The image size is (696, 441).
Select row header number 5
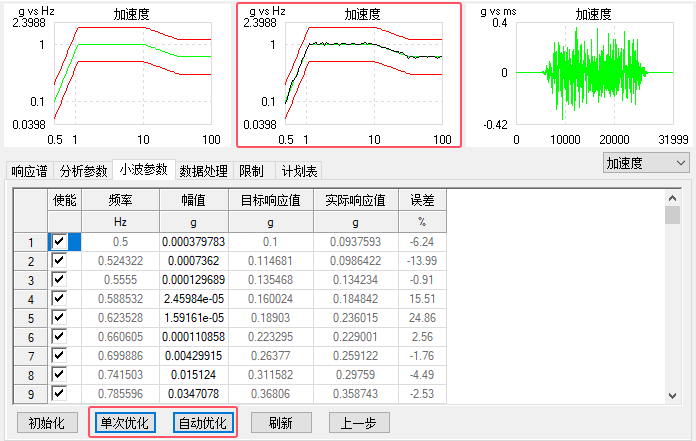click(x=31, y=318)
